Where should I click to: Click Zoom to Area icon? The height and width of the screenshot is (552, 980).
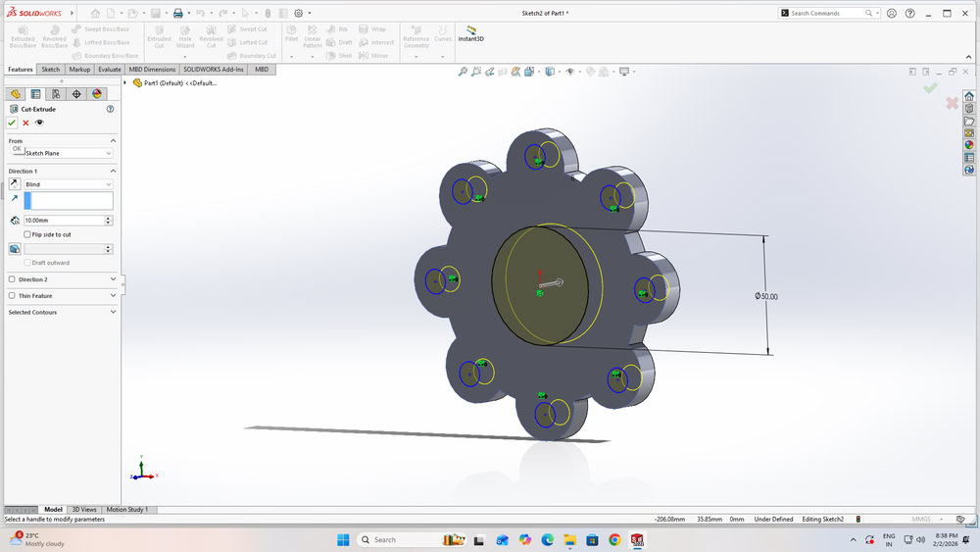476,72
